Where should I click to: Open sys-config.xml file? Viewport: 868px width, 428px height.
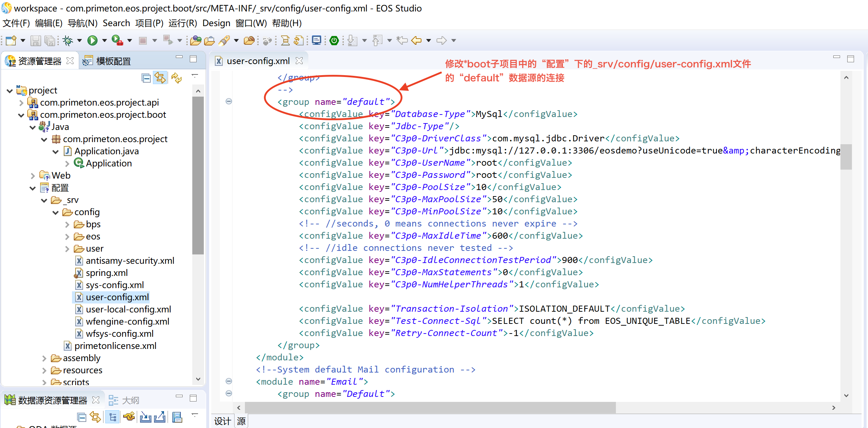115,285
